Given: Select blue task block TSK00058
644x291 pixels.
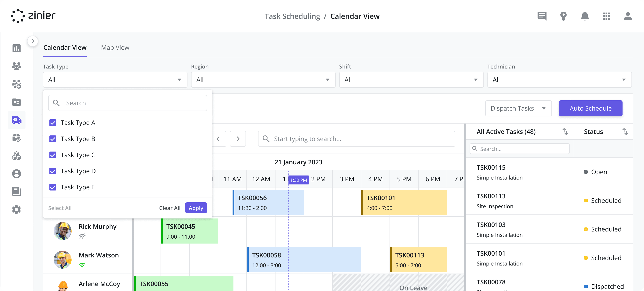Looking at the screenshot, I should click(x=304, y=259).
